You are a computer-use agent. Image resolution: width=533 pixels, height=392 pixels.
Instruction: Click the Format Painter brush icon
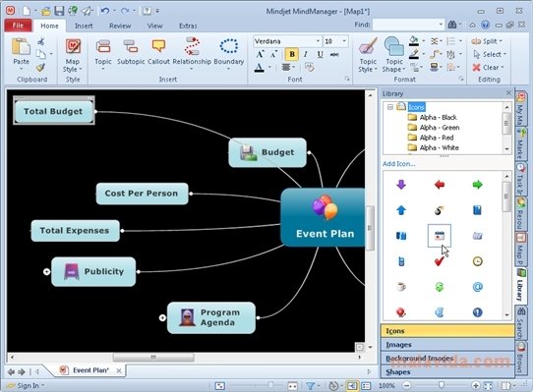40,67
